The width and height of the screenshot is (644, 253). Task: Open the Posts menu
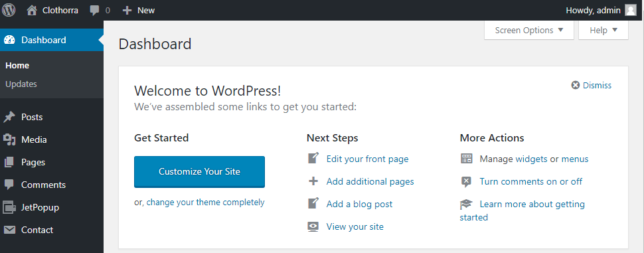[x=52, y=118]
